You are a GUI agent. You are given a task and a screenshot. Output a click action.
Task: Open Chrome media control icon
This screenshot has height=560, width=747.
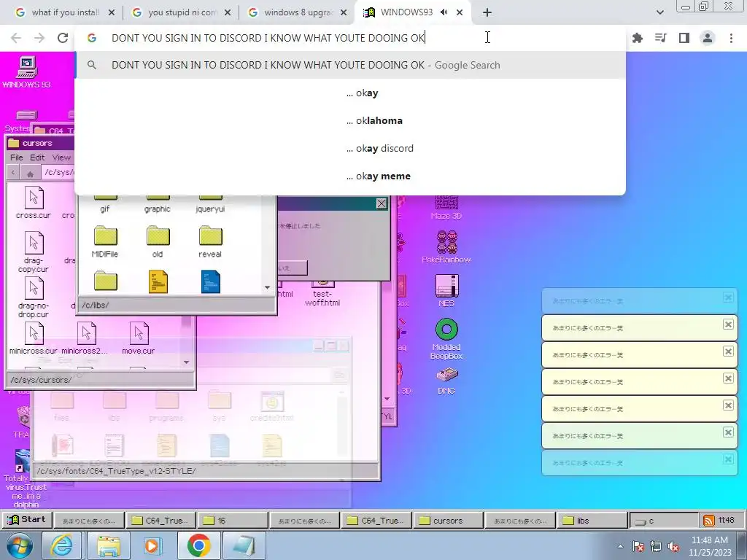[x=661, y=38]
